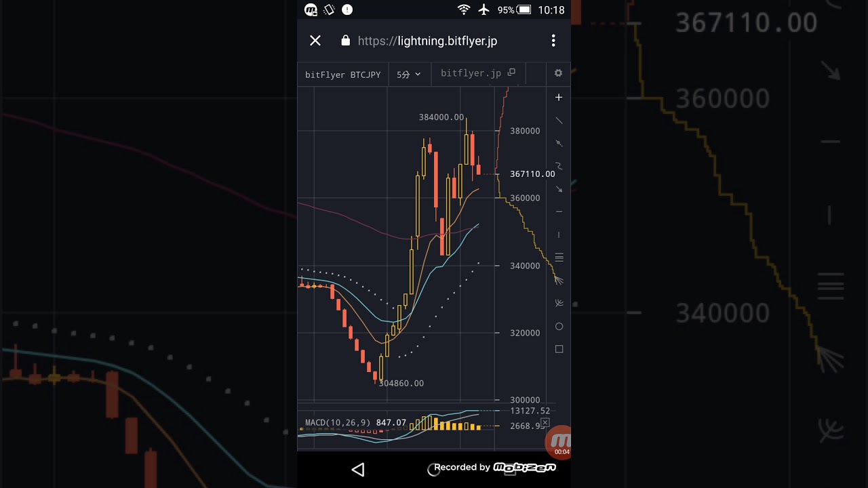Close the browser custom tab

pyautogui.click(x=315, y=41)
